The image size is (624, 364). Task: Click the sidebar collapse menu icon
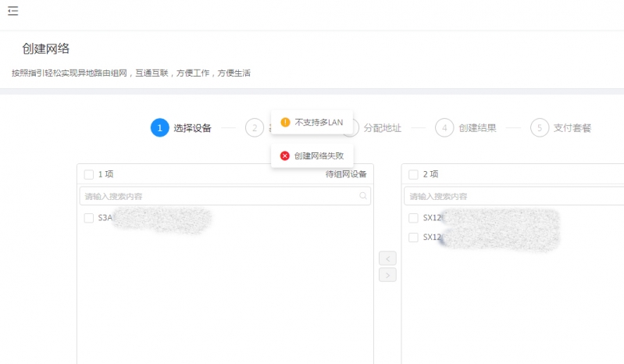coord(12,11)
